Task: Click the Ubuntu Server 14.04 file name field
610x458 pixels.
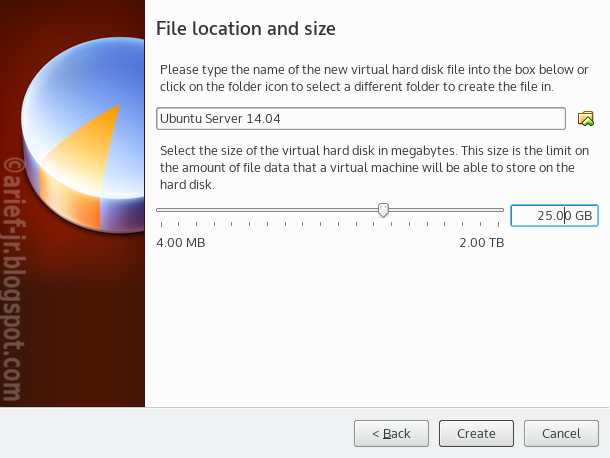Action: 360,119
